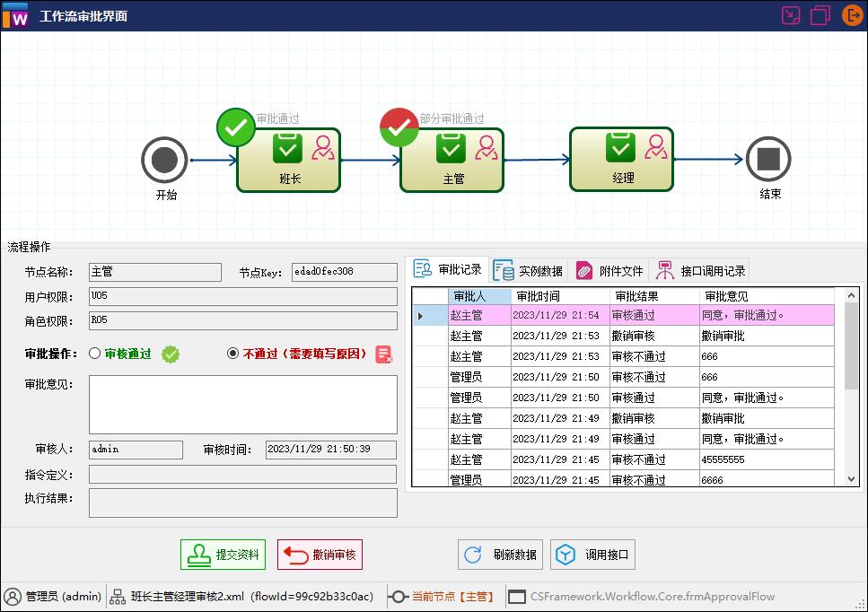The image size is (868, 612).
Task: Toggle the green check badge beside 审核通过
Action: (170, 353)
